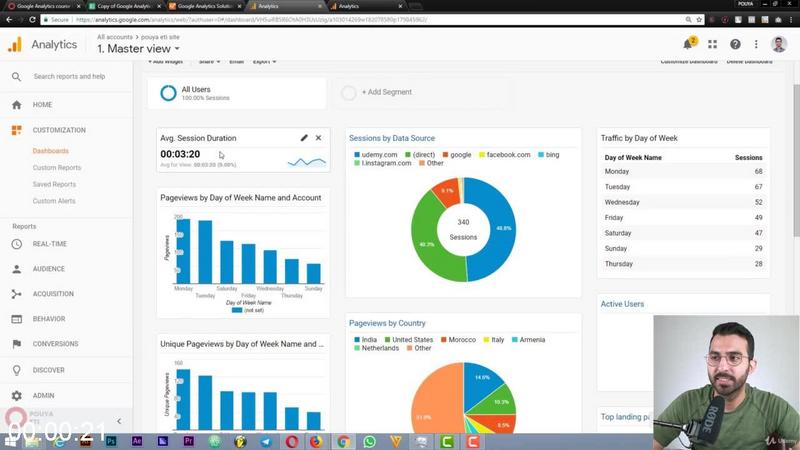The height and width of the screenshot is (450, 800).
Task: Open Custom Reports in the sidebar
Action: click(57, 168)
